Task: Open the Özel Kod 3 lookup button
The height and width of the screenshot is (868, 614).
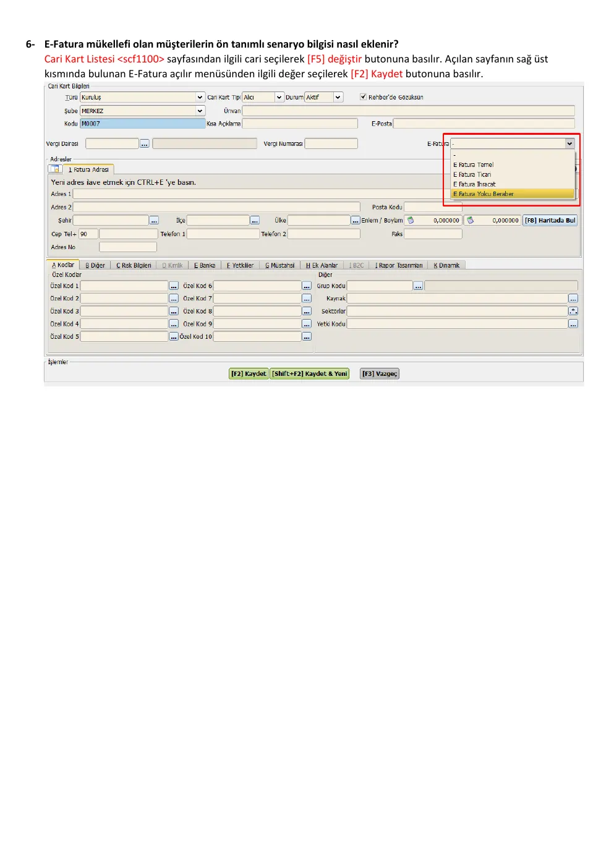Action: coord(174,312)
